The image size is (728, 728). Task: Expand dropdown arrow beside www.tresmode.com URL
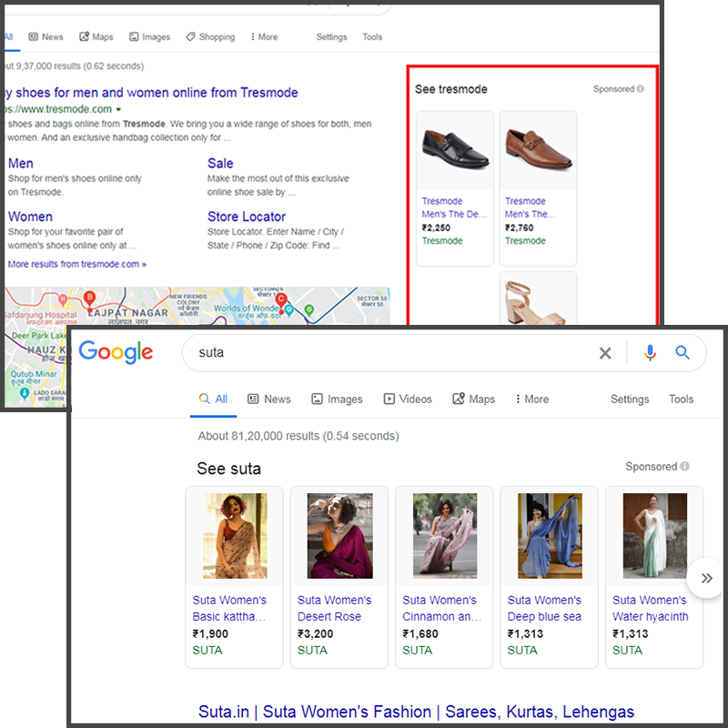[118, 109]
